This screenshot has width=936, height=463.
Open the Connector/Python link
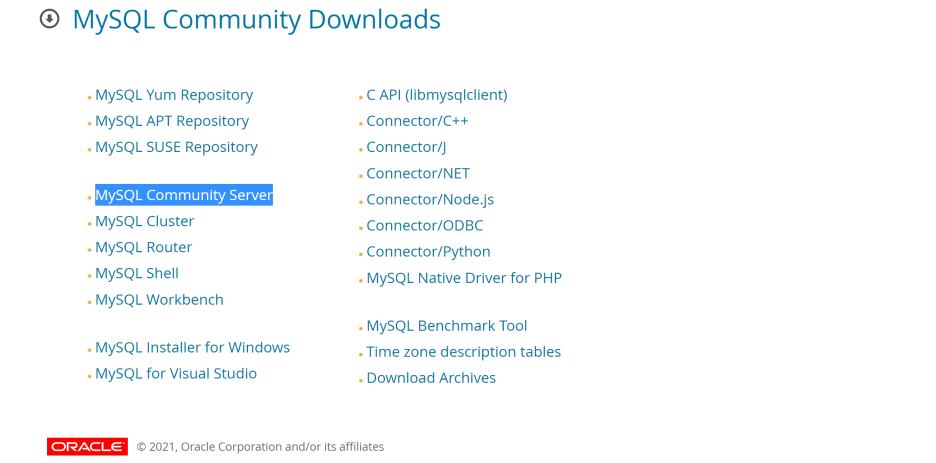click(x=429, y=252)
